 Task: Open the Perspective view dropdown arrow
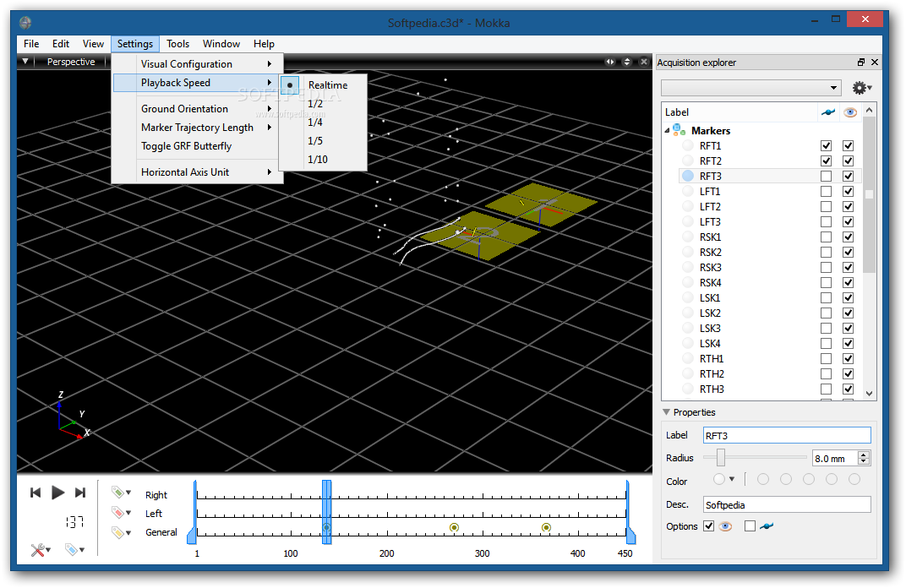pos(25,61)
